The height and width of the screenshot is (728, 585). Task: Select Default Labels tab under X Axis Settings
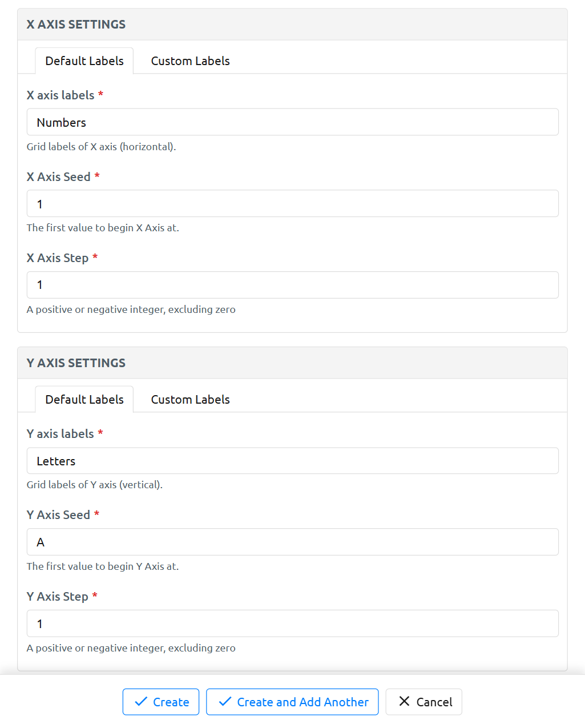[84, 61]
